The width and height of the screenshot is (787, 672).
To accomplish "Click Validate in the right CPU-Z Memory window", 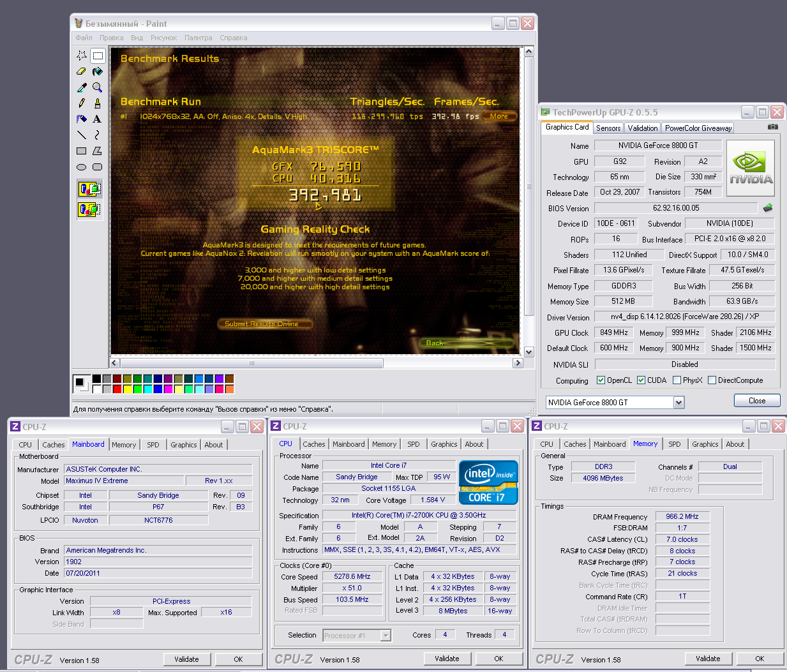I will (708, 659).
